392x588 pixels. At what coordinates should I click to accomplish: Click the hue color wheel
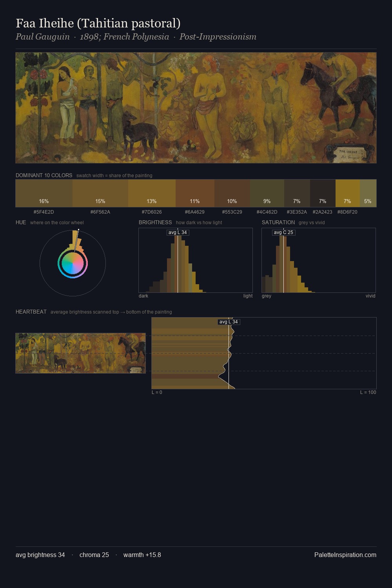click(x=73, y=263)
